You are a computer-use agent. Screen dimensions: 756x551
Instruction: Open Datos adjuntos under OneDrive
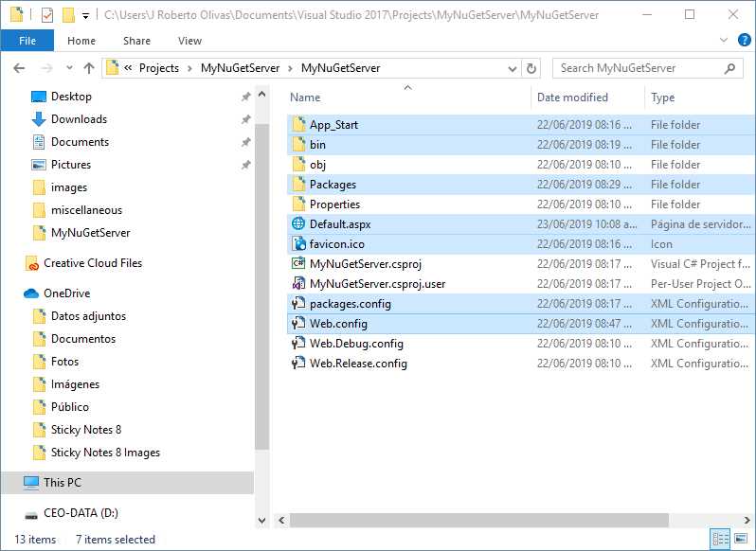click(x=88, y=316)
